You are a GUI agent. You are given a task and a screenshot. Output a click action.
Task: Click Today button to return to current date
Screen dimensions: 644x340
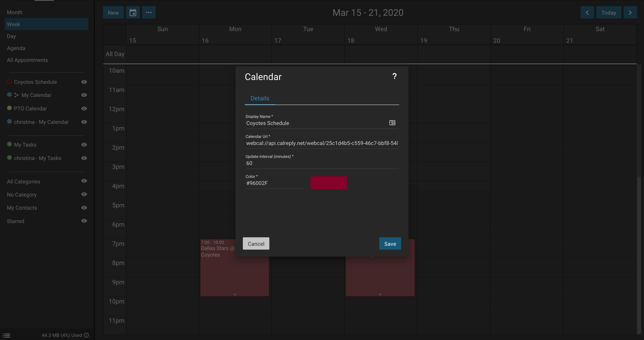609,12
